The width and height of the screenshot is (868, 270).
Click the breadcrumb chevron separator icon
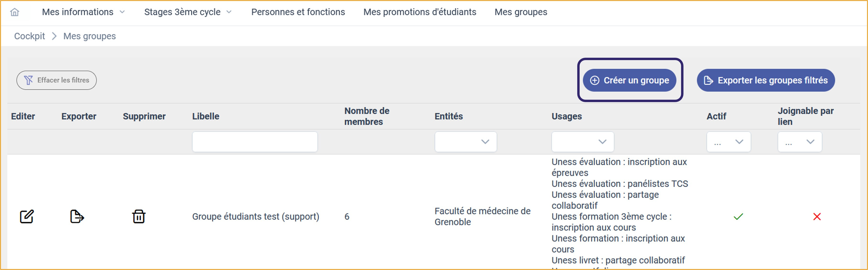pyautogui.click(x=54, y=36)
